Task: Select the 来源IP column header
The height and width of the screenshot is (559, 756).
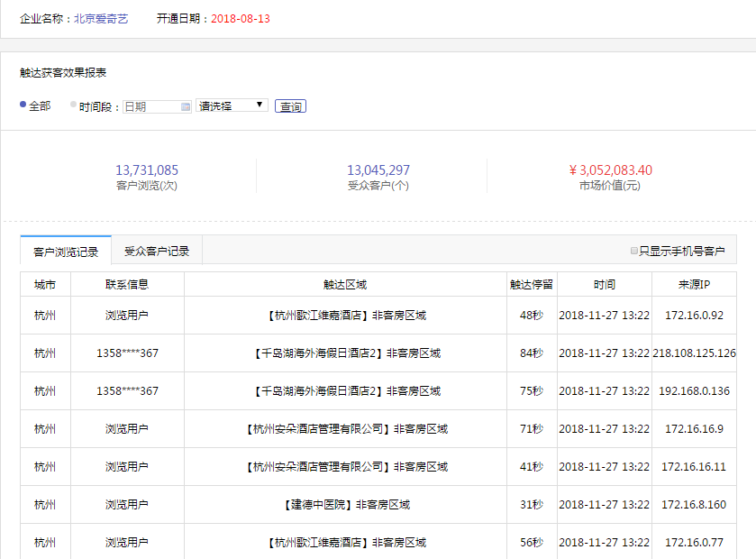Action: tap(690, 283)
